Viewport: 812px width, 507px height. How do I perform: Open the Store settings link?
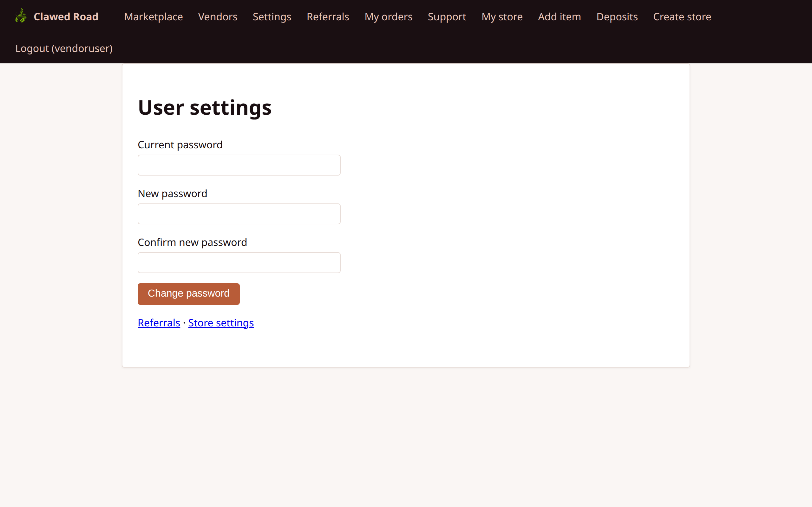pyautogui.click(x=220, y=323)
